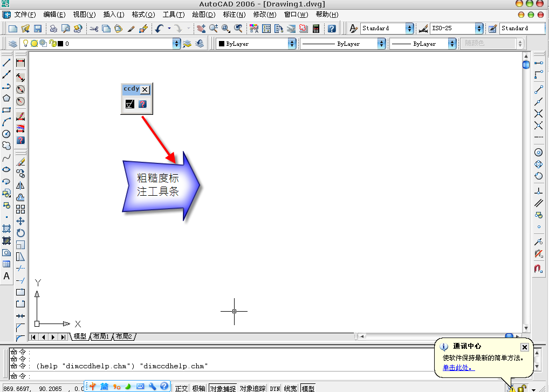Open the 随颜色 plot style dropdown
549x392 pixels.
[x=520, y=44]
